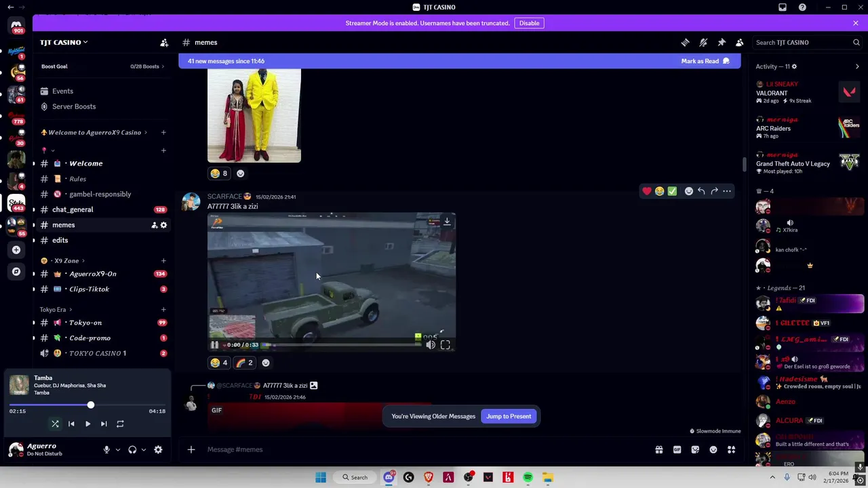The height and width of the screenshot is (488, 868).
Task: Open emoji picker in message bar
Action: coord(713,449)
